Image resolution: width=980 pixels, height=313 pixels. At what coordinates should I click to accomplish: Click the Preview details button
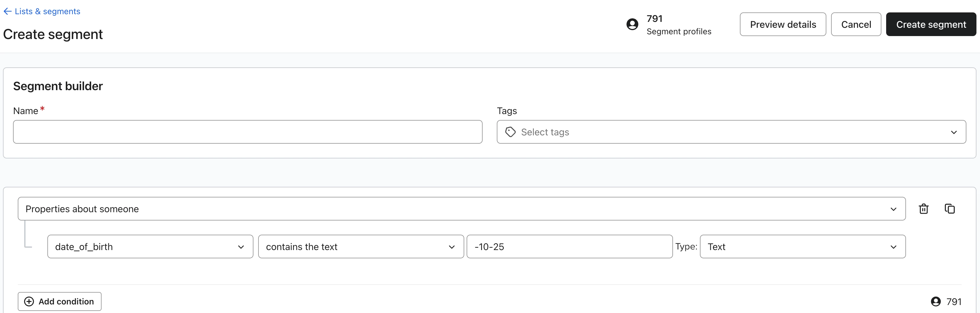coord(783,24)
